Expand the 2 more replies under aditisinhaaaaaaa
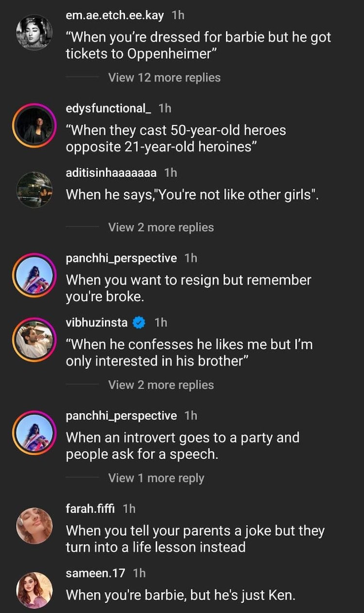 coord(160,227)
